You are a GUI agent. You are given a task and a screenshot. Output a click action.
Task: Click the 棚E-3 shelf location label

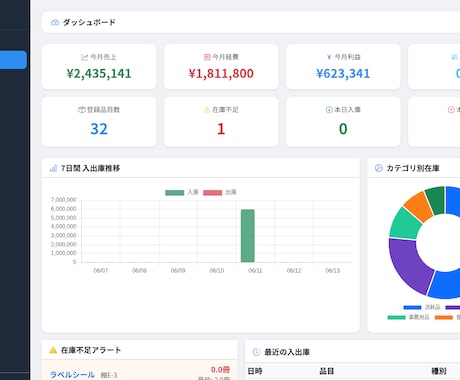(109, 375)
